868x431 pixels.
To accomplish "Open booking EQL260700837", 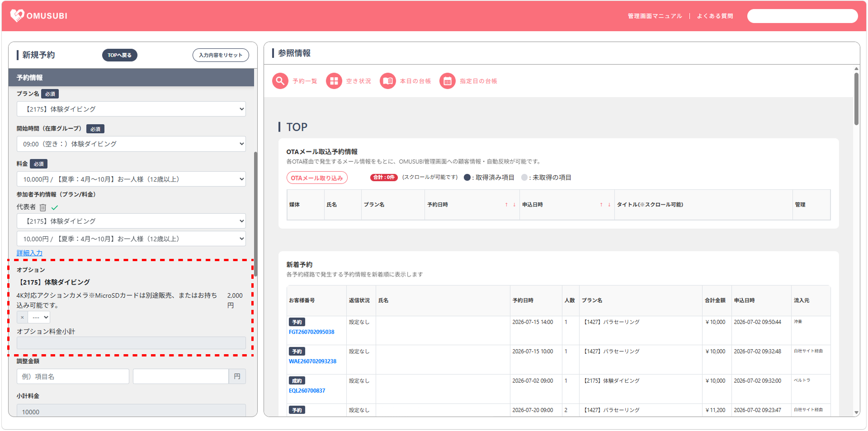I will pos(307,391).
